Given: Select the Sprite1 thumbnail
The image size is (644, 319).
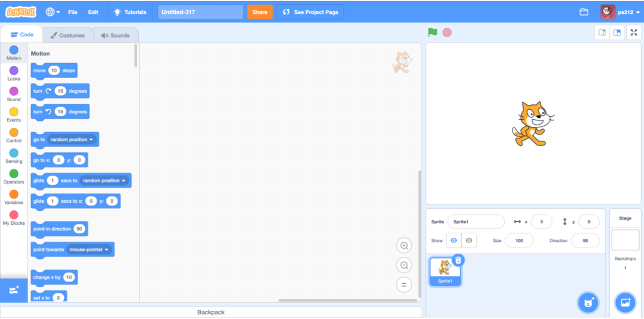Looking at the screenshot, I should (x=445, y=271).
